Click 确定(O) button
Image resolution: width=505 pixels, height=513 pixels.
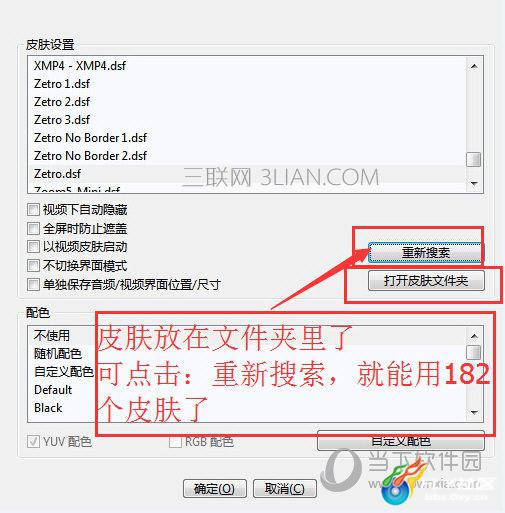[215, 489]
